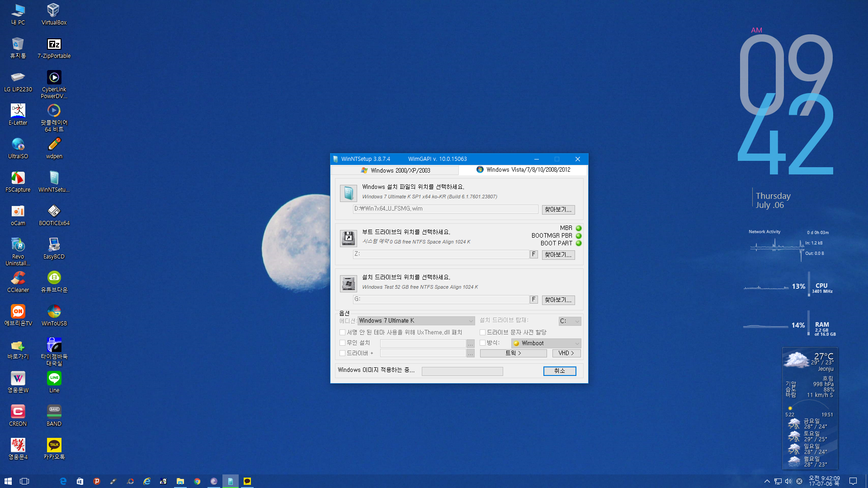Click the installation drive disk icon
This screenshot has height=488, width=868.
point(349,283)
